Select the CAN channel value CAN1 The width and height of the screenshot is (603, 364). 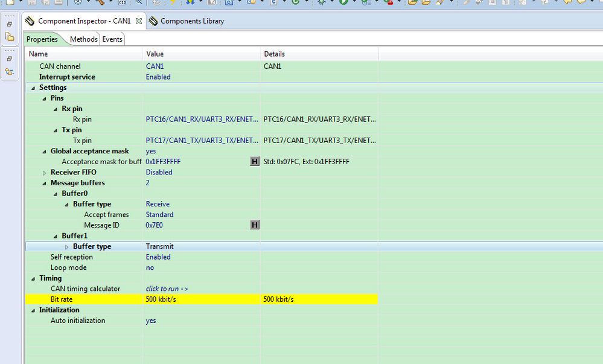point(155,66)
